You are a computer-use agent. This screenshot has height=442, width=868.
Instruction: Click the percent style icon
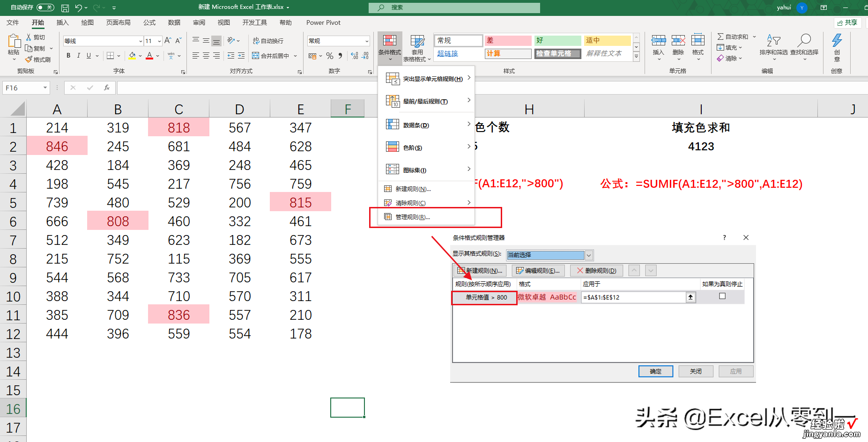point(330,56)
